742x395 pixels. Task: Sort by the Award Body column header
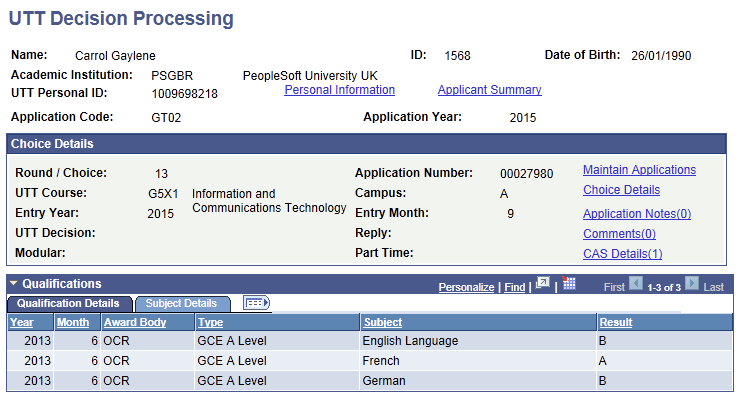click(135, 322)
